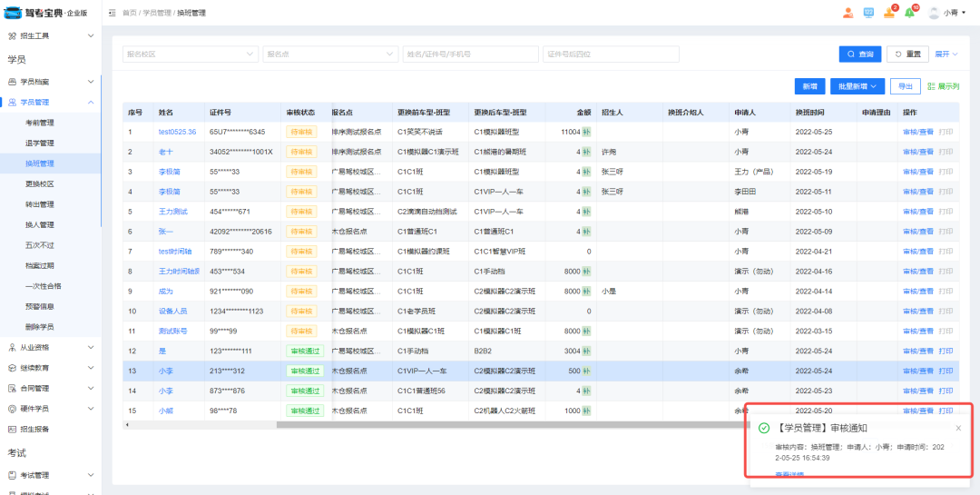Collapse the 学员管理 sidebar group
Image resolution: width=980 pixels, height=495 pixels.
pyautogui.click(x=91, y=102)
